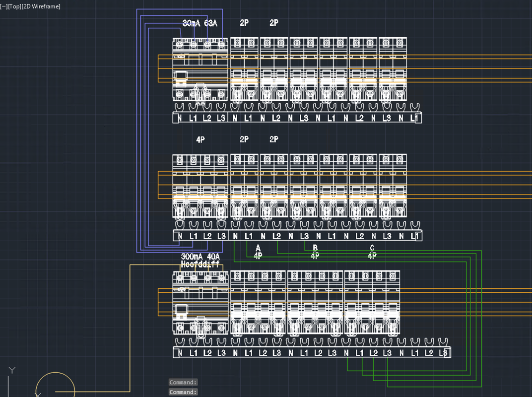Image resolution: width=532 pixels, height=397 pixels.
Task: Select the letter "B" breaker label
Action: tap(315, 248)
